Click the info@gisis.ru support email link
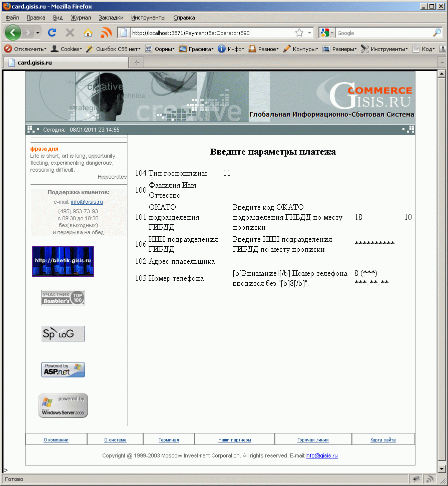 pos(87,202)
